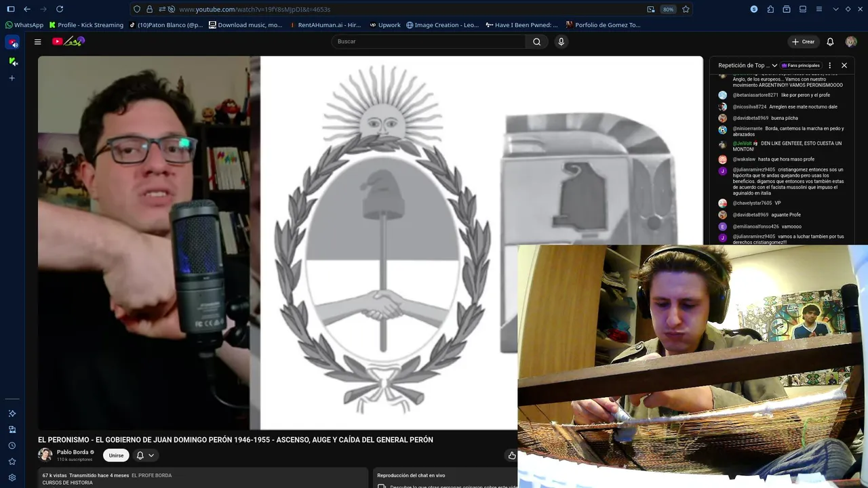The width and height of the screenshot is (868, 488).
Task: Open Profile - Kick Streaming bookmark
Action: (x=86, y=25)
